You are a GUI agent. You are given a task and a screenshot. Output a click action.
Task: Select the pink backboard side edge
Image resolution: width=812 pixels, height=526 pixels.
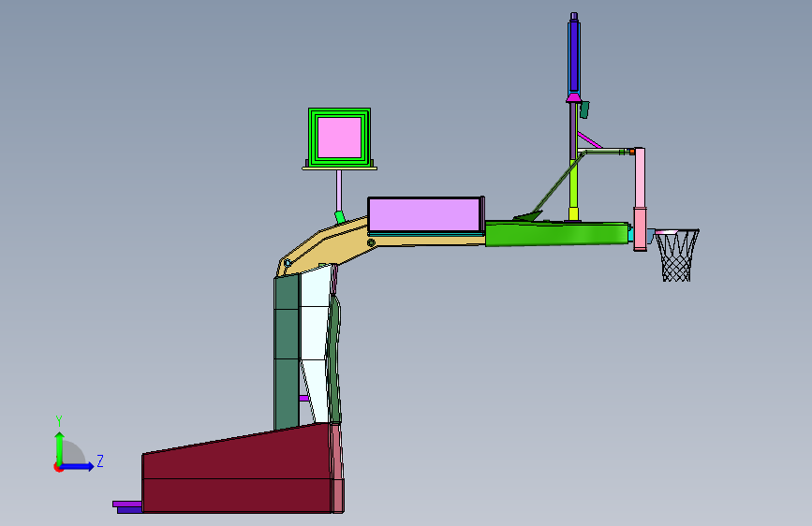click(640, 198)
